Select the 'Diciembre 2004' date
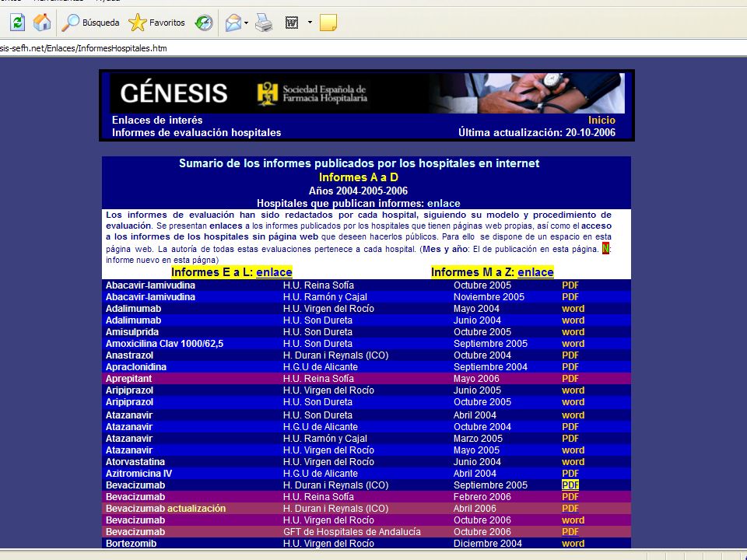 point(487,544)
